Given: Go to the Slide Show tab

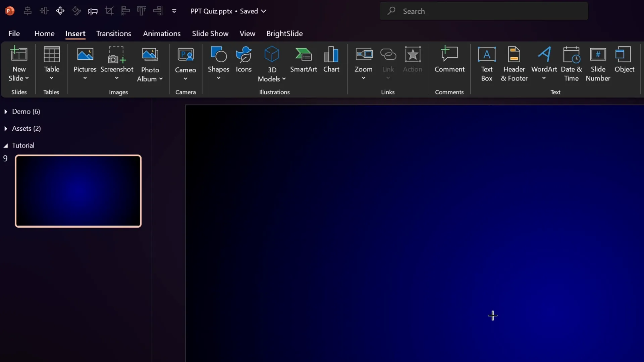Looking at the screenshot, I should coord(210,34).
